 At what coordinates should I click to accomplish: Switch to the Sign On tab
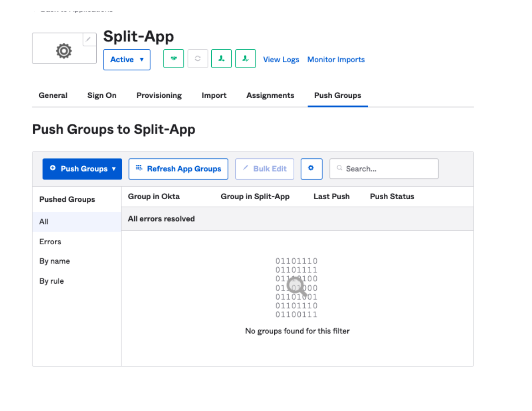pyautogui.click(x=102, y=95)
